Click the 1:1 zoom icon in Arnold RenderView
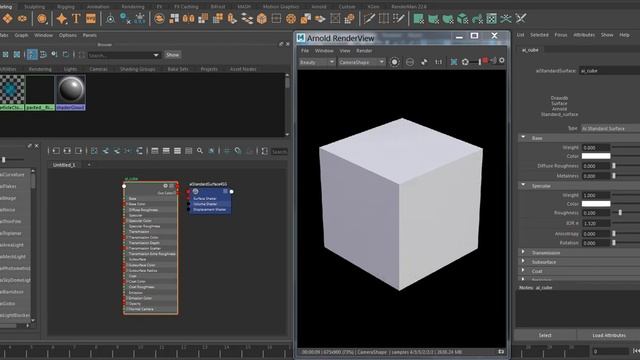640x360 pixels. 438,62
